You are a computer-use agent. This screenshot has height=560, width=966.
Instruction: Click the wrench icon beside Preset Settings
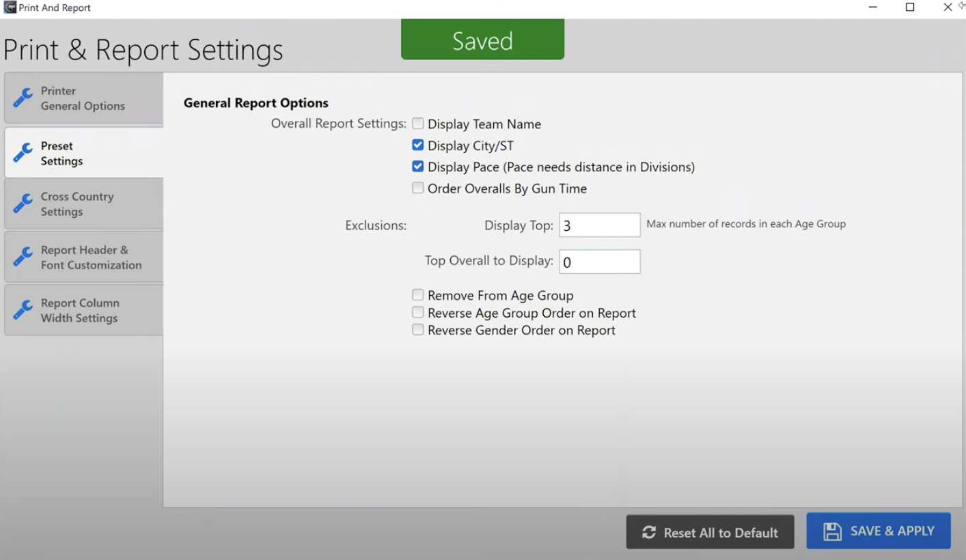(x=23, y=153)
